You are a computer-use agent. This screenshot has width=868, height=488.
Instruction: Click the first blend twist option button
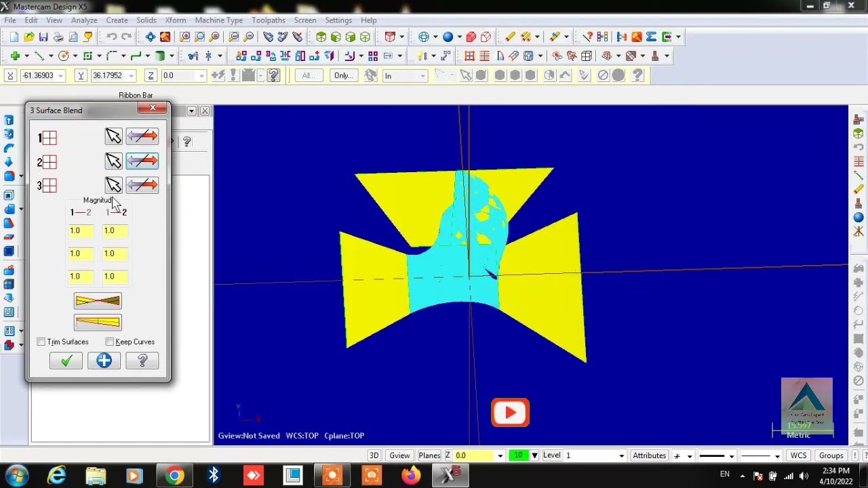pos(98,301)
